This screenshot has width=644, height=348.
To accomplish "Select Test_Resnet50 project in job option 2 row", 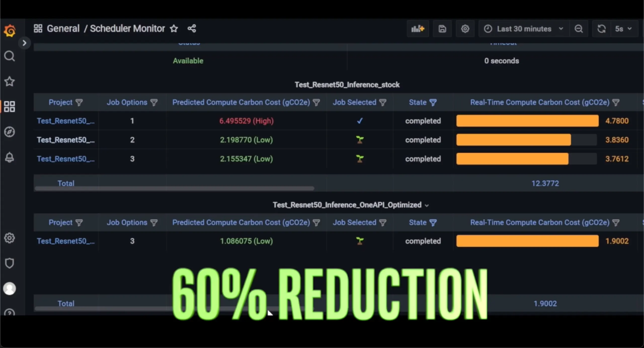I will tap(66, 140).
